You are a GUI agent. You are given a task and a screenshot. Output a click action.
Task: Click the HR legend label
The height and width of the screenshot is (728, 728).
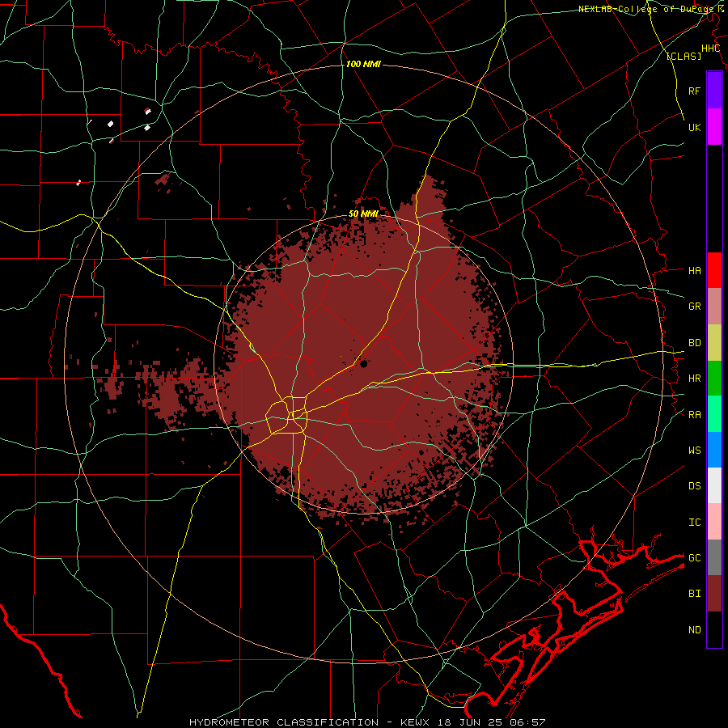[695, 379]
